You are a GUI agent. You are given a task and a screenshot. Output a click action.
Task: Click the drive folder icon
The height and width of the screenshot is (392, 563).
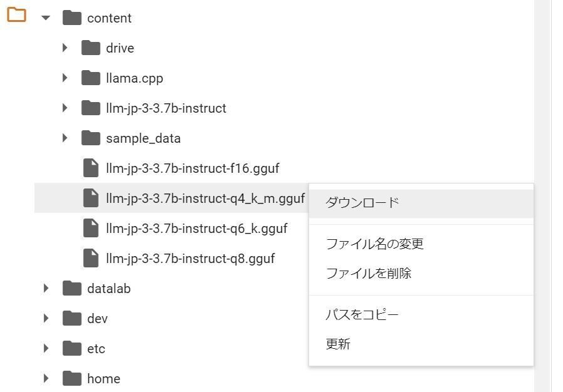[90, 48]
